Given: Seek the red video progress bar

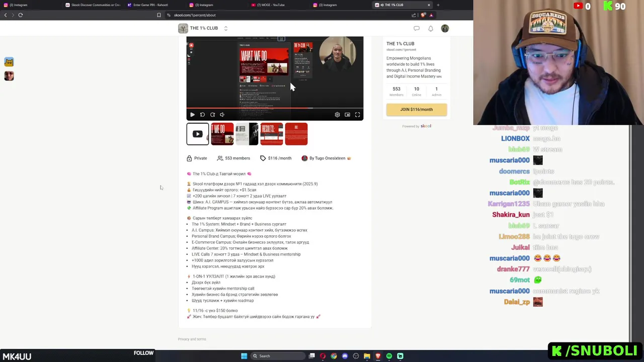Looking at the screenshot, I should [x=275, y=108].
